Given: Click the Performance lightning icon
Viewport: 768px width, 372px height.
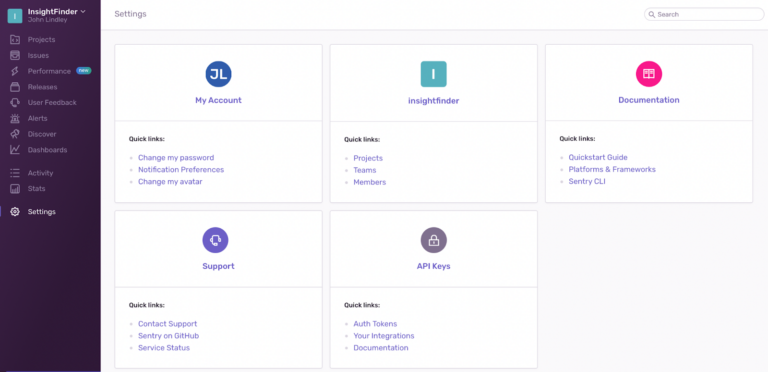Looking at the screenshot, I should (15, 71).
